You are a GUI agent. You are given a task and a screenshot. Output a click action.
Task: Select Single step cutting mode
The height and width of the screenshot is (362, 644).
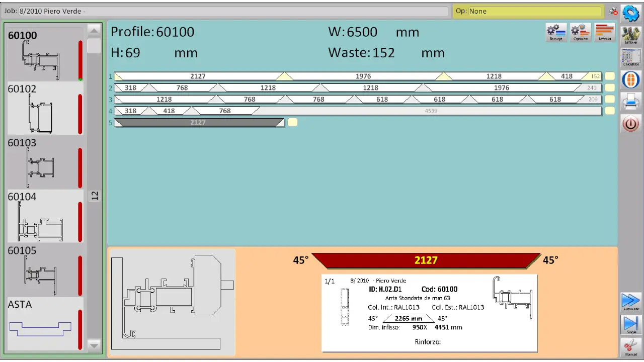(x=631, y=324)
